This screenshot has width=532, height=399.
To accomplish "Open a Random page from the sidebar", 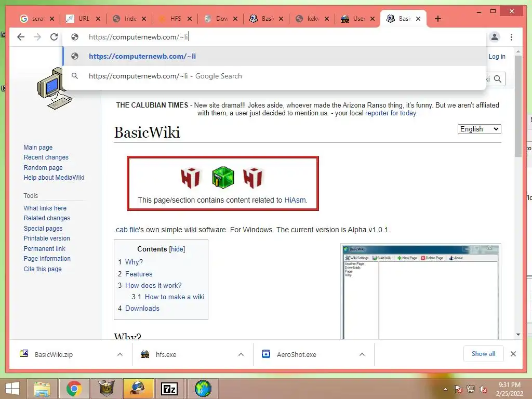I will pos(43,168).
